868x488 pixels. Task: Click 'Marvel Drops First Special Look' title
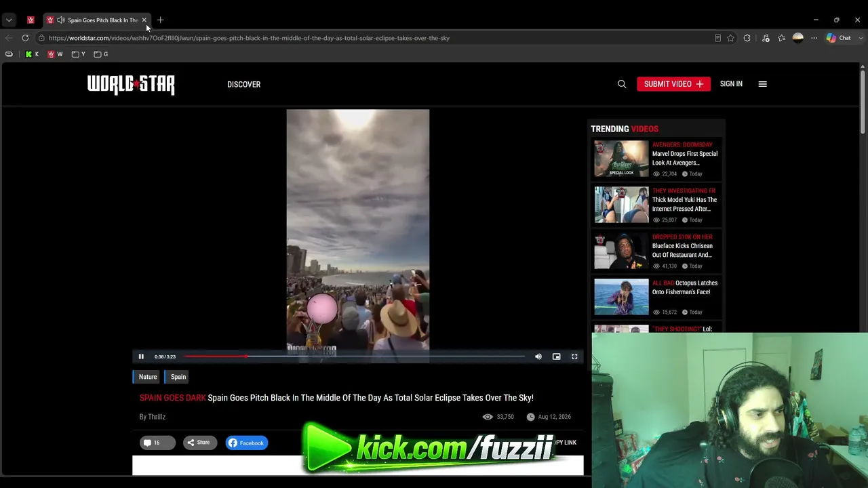(x=685, y=158)
